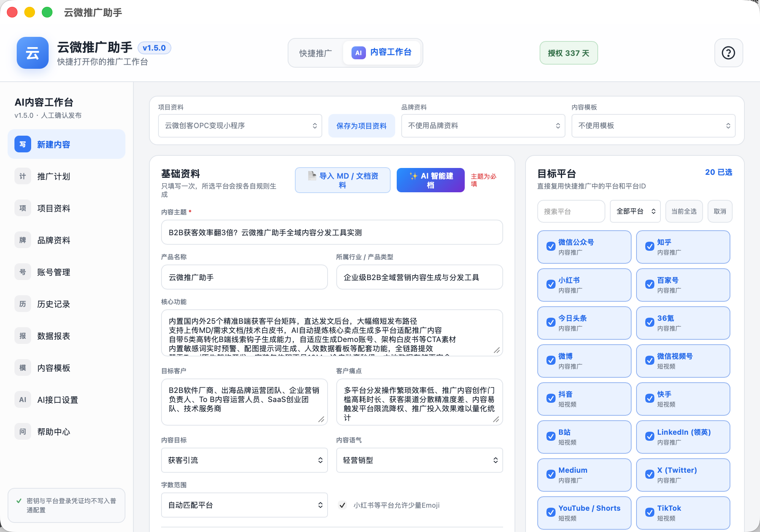Image resolution: width=760 pixels, height=532 pixels.
Task: Click the purple AI badge in 内容工作台 tab
Action: pyautogui.click(x=358, y=53)
